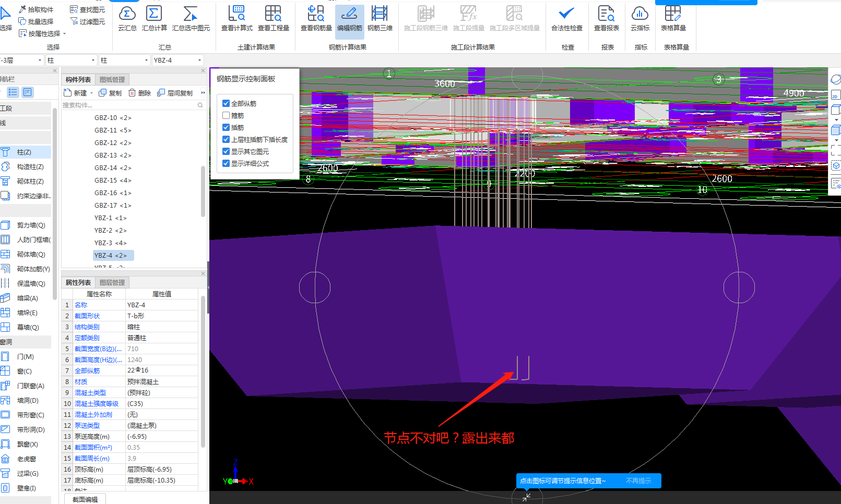Image resolution: width=841 pixels, height=504 pixels.
Task: Click 新建 new component button
Action: tap(76, 93)
